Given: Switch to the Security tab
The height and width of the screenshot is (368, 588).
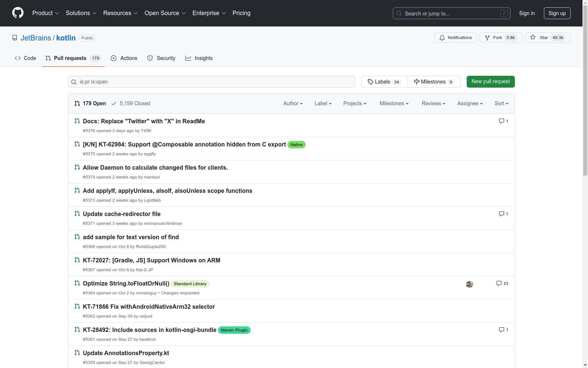Looking at the screenshot, I should (x=161, y=58).
